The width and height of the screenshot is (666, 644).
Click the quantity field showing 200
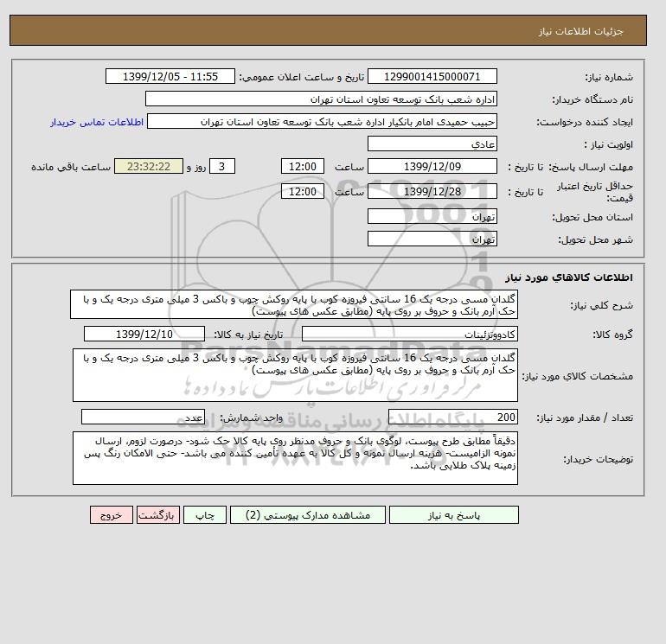coord(452,418)
